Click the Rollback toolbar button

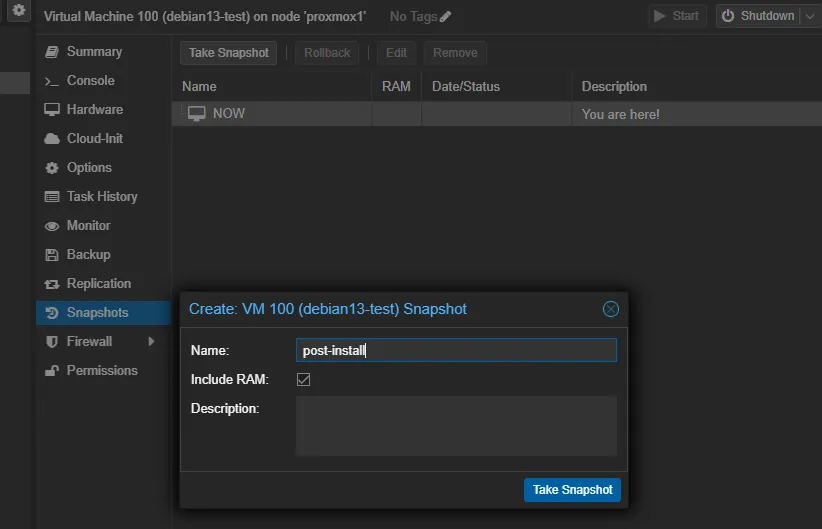[327, 53]
